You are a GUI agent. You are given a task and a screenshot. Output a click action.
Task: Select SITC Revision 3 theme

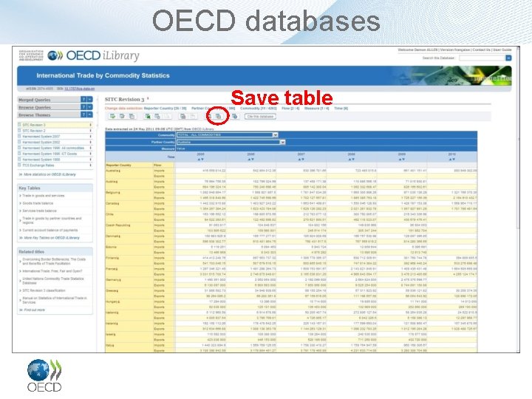point(34,125)
